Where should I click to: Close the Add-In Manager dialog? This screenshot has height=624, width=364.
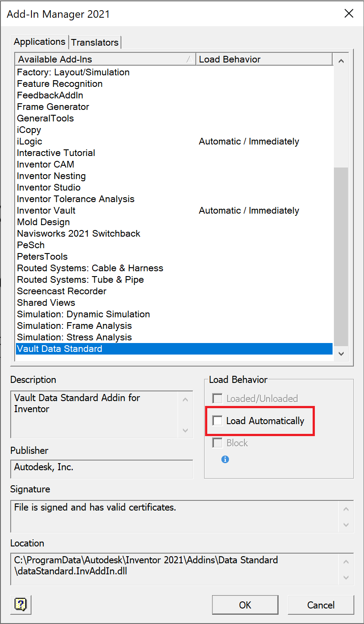[349, 14]
